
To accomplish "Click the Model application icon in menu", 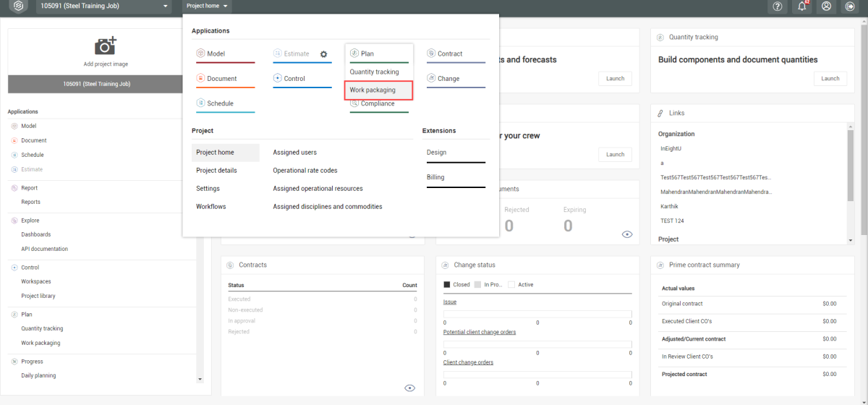I will (201, 54).
